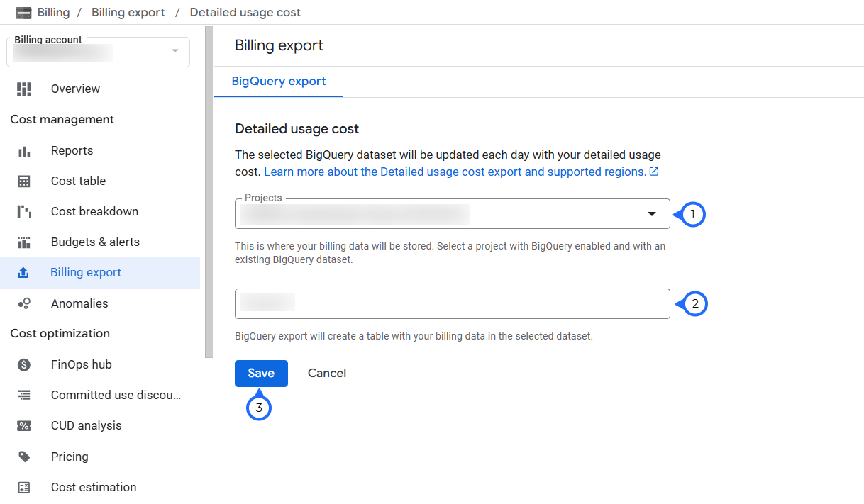Click the sidebar vertical scrollbar
This screenshot has height=504, width=864.
(x=209, y=191)
